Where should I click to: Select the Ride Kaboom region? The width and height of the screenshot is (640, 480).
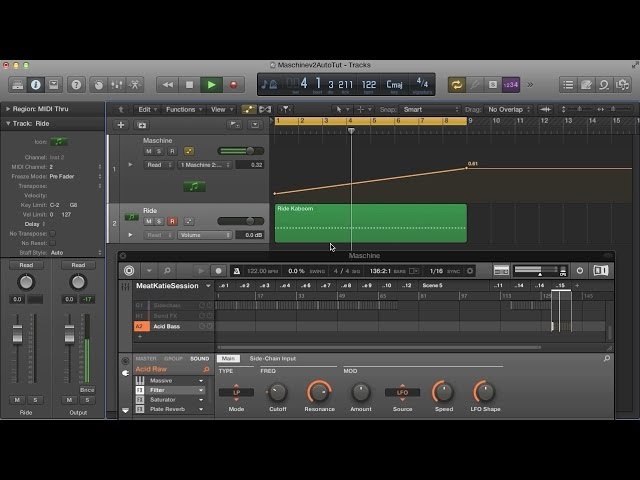(x=371, y=223)
